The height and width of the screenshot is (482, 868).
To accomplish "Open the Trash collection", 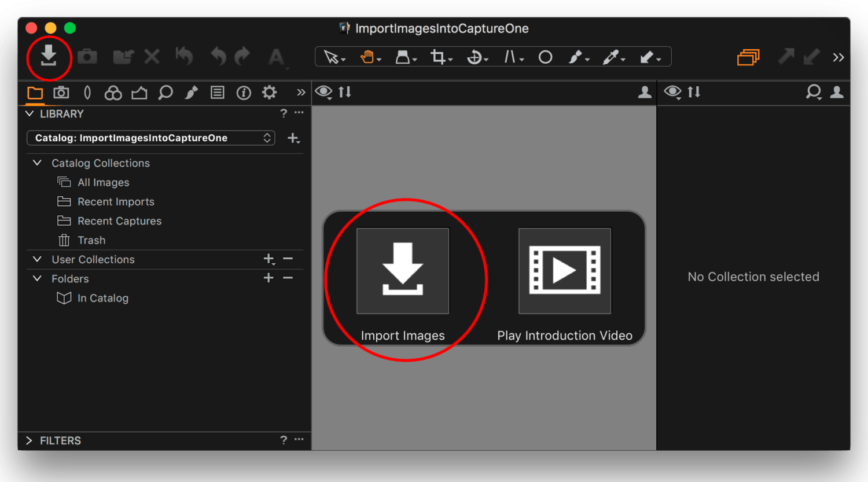I will point(91,240).
